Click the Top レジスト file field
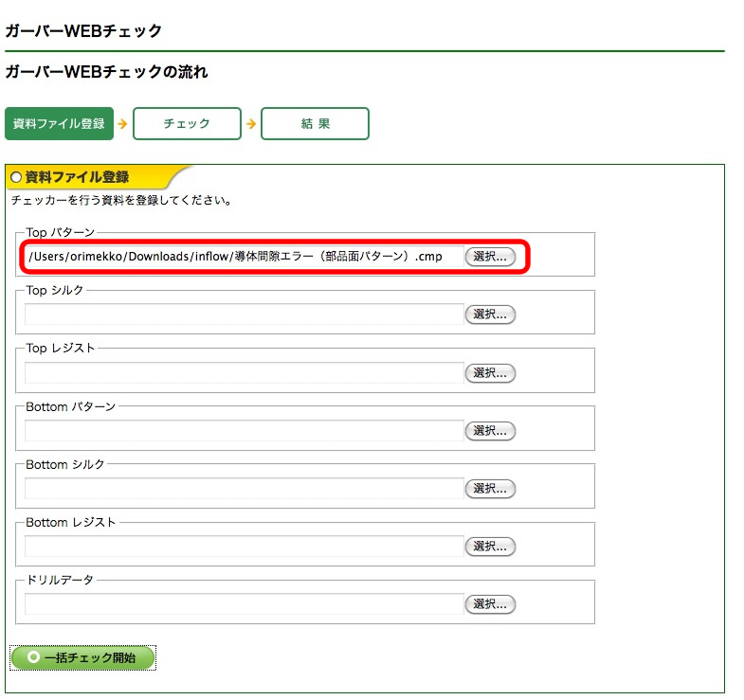The image size is (744, 700). point(244,373)
